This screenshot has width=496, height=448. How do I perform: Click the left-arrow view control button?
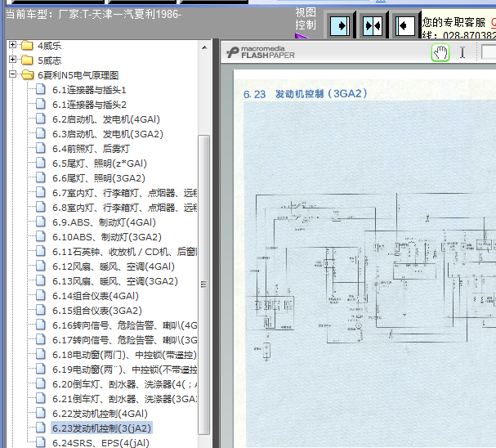[405, 25]
